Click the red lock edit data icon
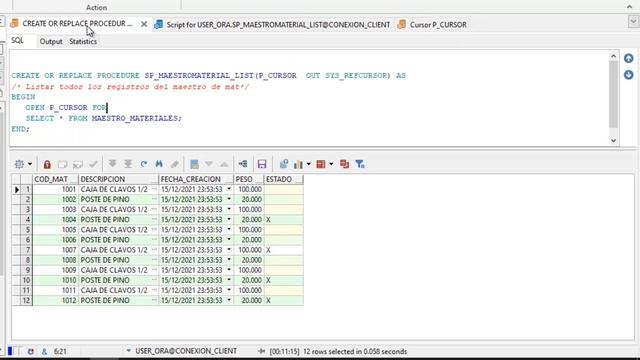This screenshot has width=640, height=360. [47, 164]
